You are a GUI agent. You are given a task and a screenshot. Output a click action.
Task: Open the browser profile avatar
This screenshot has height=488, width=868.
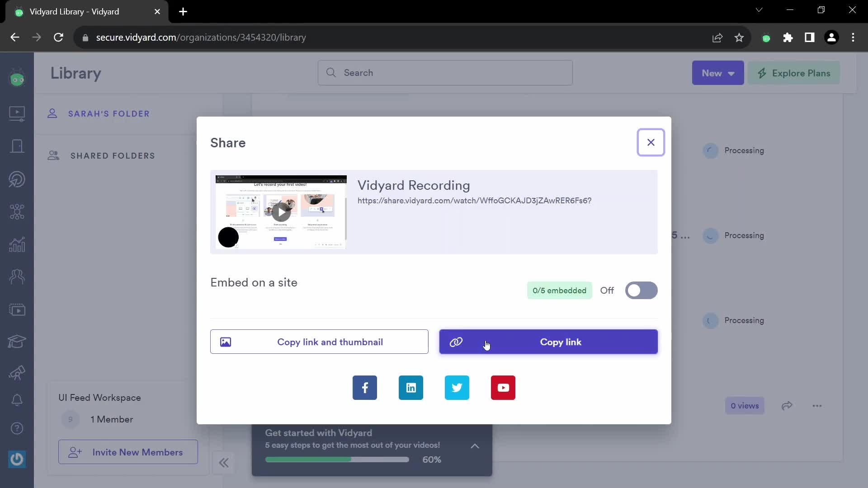pos(831,38)
